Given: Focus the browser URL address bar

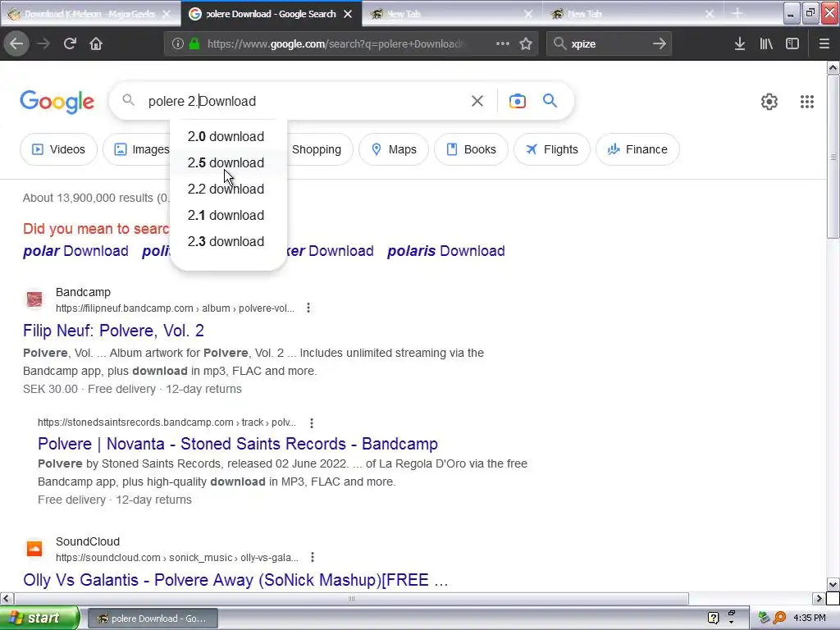Looking at the screenshot, I should pyautogui.click(x=335, y=44).
